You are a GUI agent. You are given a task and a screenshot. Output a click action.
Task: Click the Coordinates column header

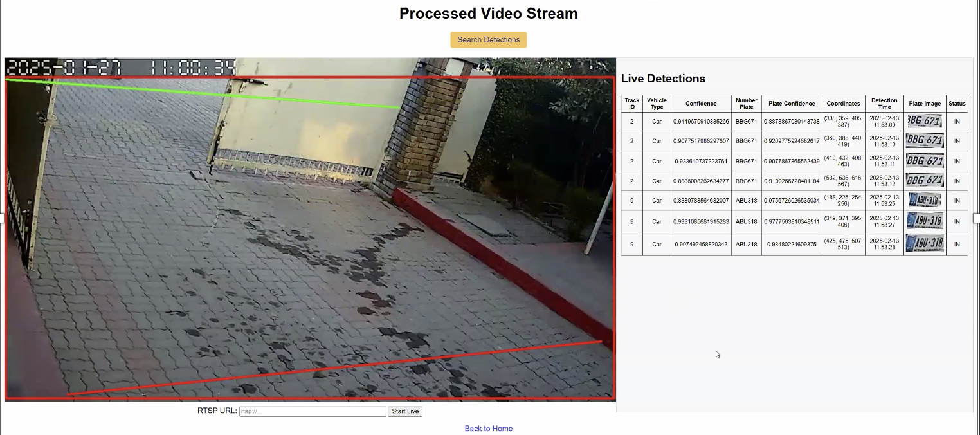(843, 104)
